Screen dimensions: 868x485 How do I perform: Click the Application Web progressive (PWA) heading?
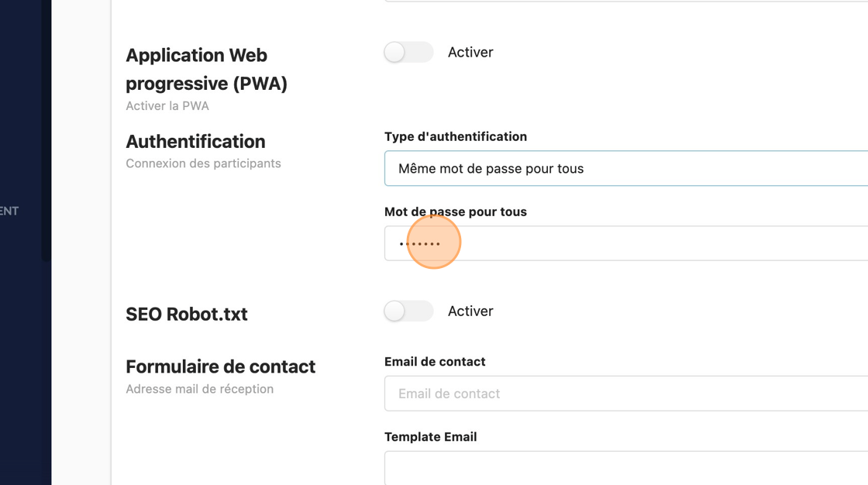(206, 69)
